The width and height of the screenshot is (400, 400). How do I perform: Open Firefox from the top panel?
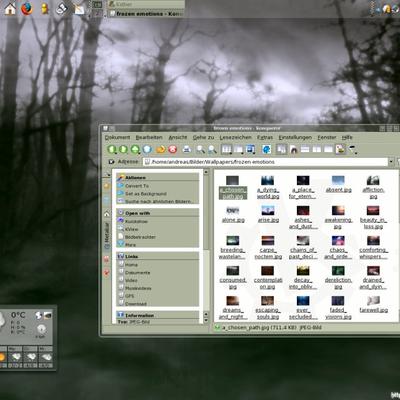pos(27,8)
